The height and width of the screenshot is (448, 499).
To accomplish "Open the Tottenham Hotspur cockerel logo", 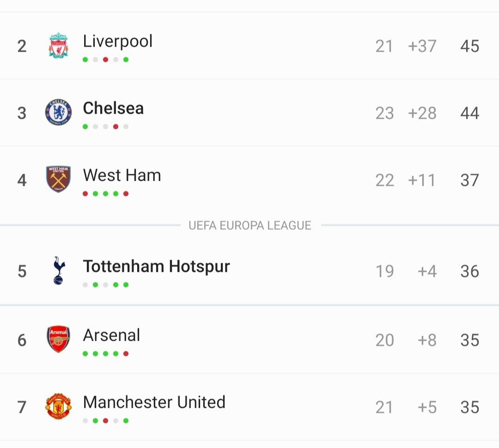I will [59, 270].
